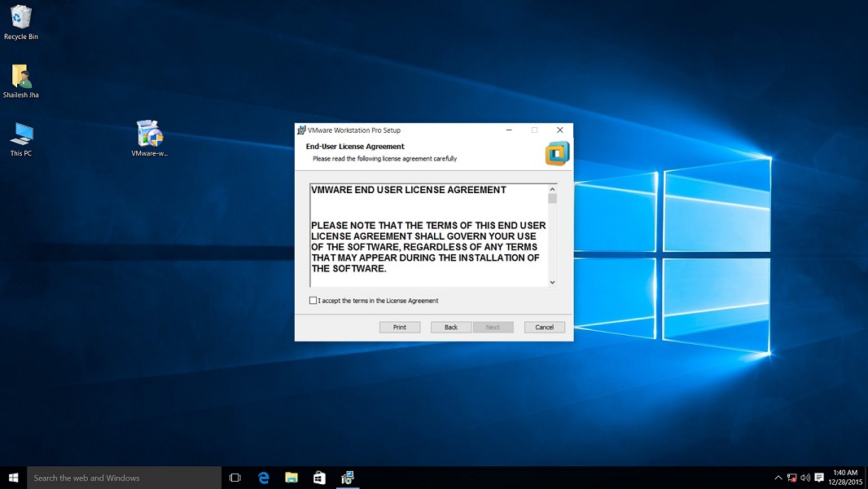Accept the terms in the License Agreement

[x=313, y=301]
